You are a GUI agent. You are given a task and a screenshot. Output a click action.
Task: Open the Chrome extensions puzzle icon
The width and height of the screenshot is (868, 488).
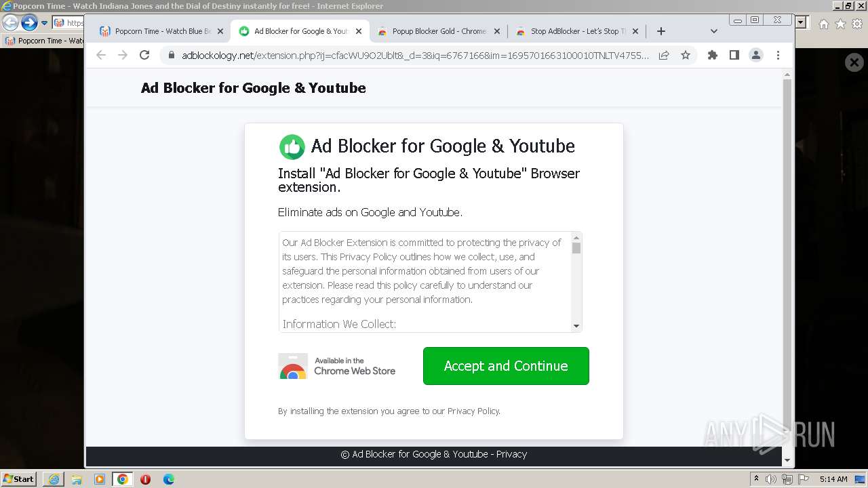712,55
